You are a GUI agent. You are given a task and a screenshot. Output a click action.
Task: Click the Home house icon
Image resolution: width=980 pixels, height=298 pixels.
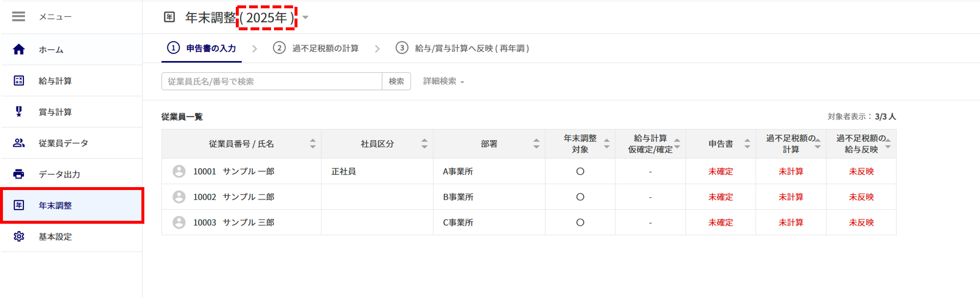(19, 49)
